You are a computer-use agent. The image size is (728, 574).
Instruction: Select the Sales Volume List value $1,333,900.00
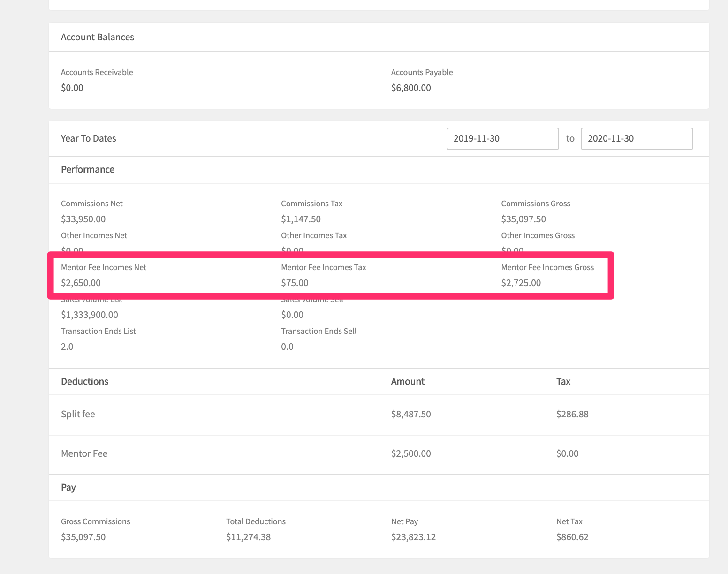click(90, 315)
